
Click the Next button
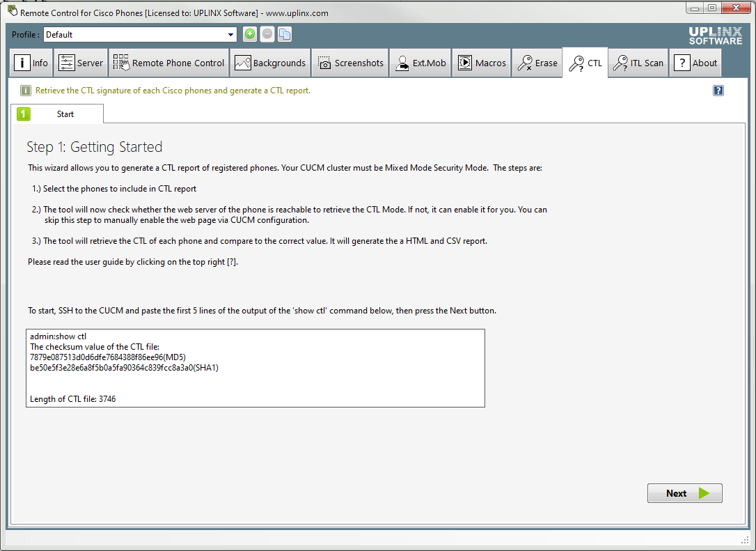click(x=684, y=493)
